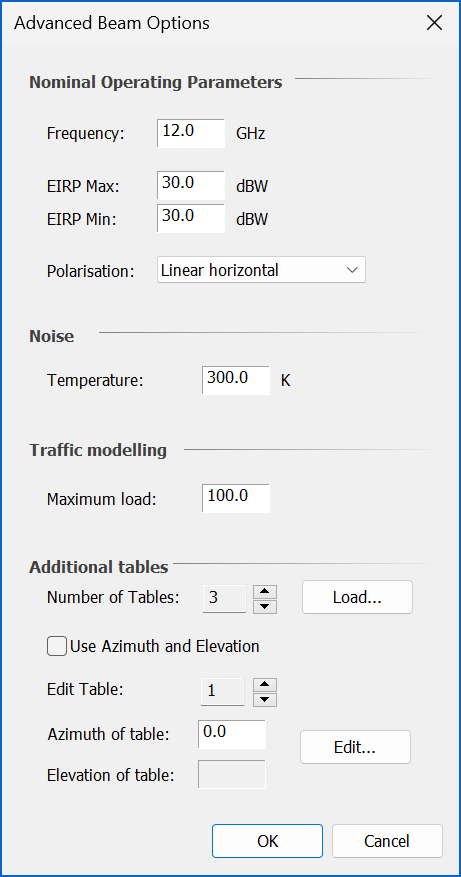Decrease the Number of Tables with the down arrow

click(x=265, y=606)
